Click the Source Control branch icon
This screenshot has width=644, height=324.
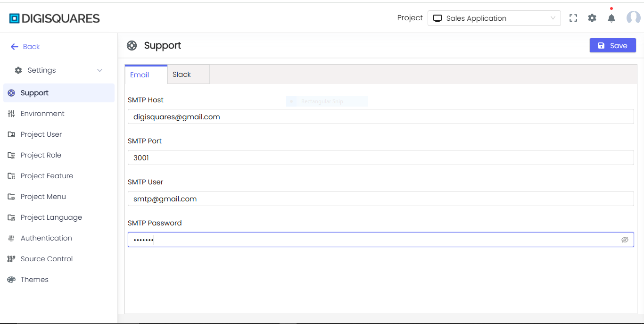(x=11, y=259)
